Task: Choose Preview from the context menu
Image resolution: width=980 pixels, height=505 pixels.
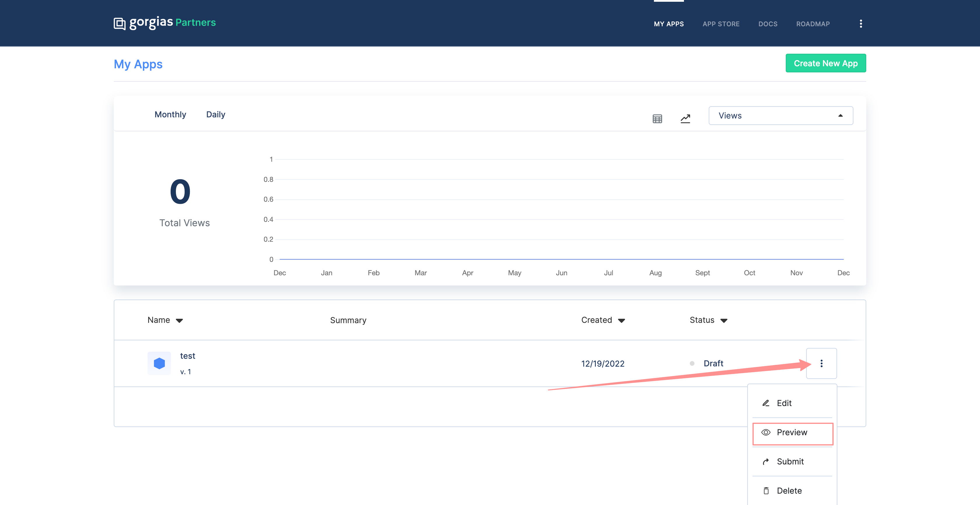Action: click(792, 433)
